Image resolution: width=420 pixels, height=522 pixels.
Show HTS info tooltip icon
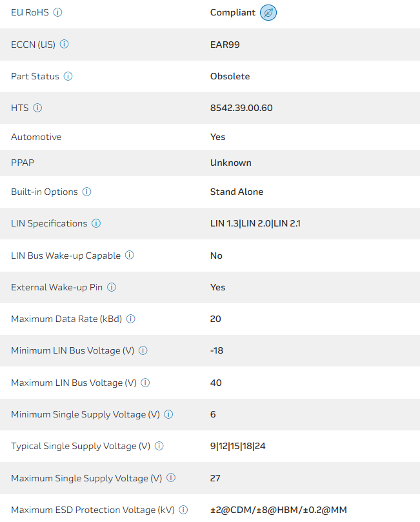(x=37, y=108)
